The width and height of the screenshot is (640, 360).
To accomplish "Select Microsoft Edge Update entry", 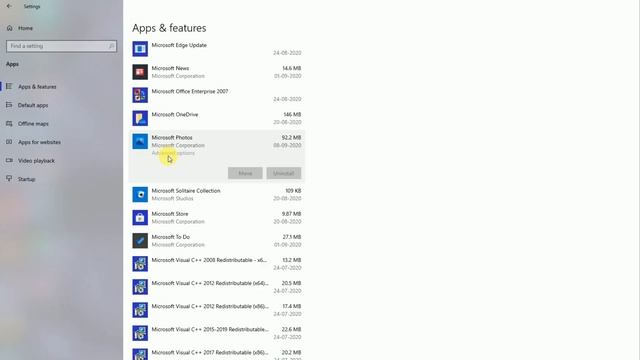I will click(x=217, y=49).
